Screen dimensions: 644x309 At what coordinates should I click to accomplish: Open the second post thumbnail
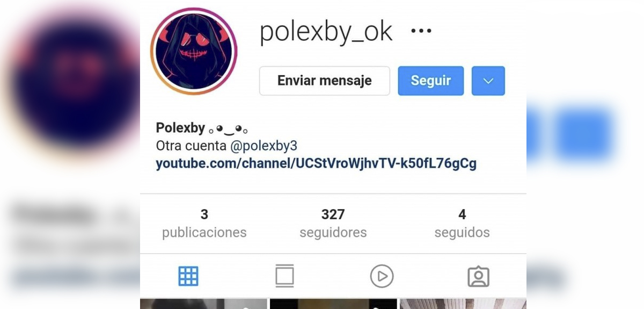333,304
